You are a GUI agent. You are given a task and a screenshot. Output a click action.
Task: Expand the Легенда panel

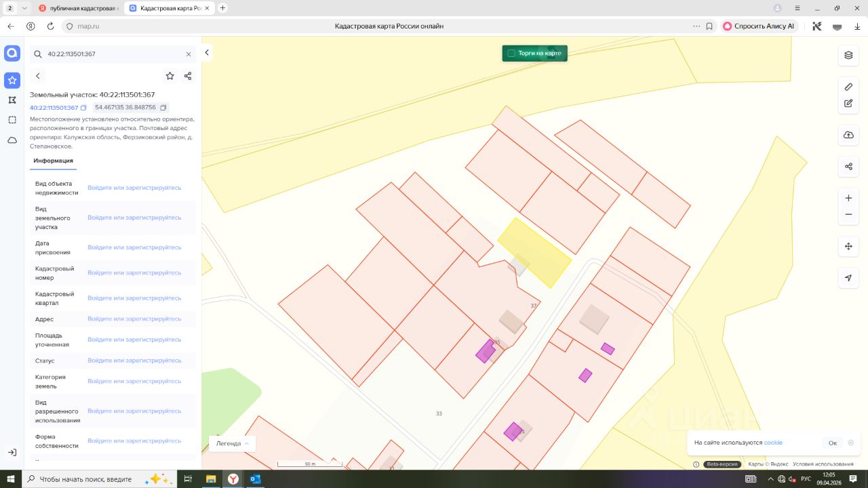pos(232,443)
